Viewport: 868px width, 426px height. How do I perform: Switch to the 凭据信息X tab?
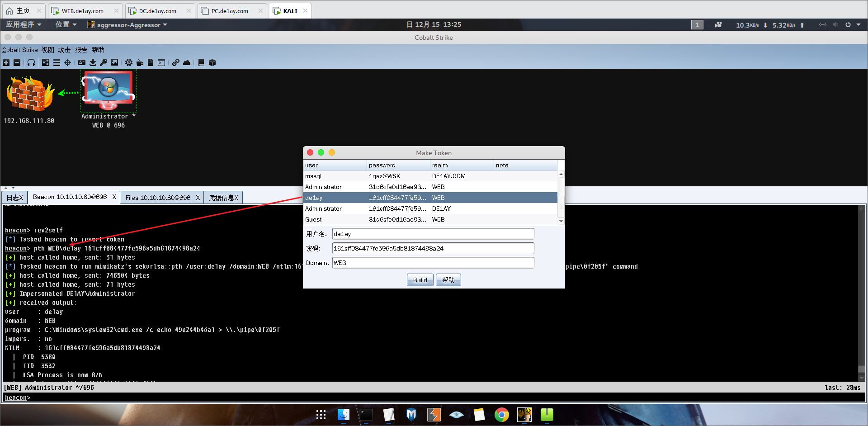click(223, 198)
